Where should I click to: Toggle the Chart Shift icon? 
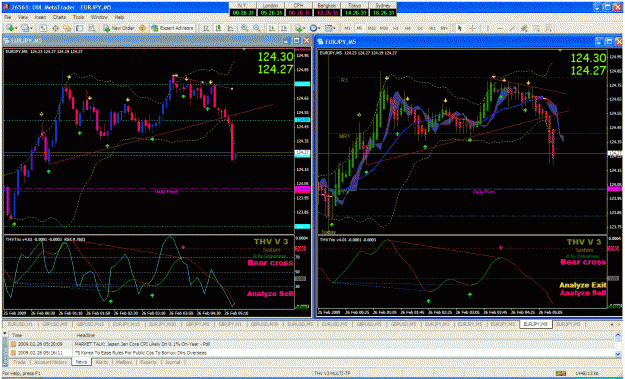click(x=284, y=28)
